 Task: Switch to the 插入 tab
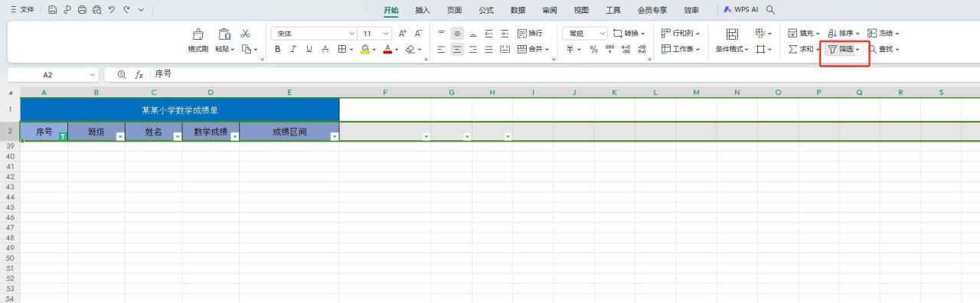pos(423,10)
